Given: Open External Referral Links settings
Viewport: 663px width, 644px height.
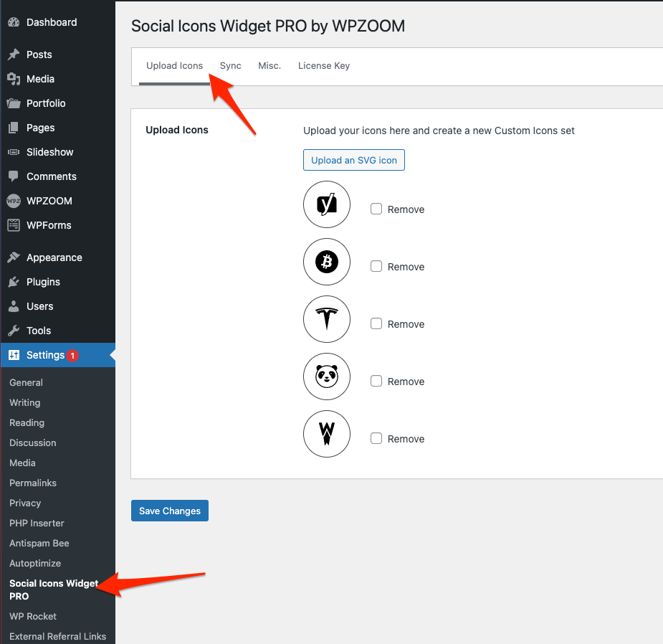Looking at the screenshot, I should click(x=58, y=636).
